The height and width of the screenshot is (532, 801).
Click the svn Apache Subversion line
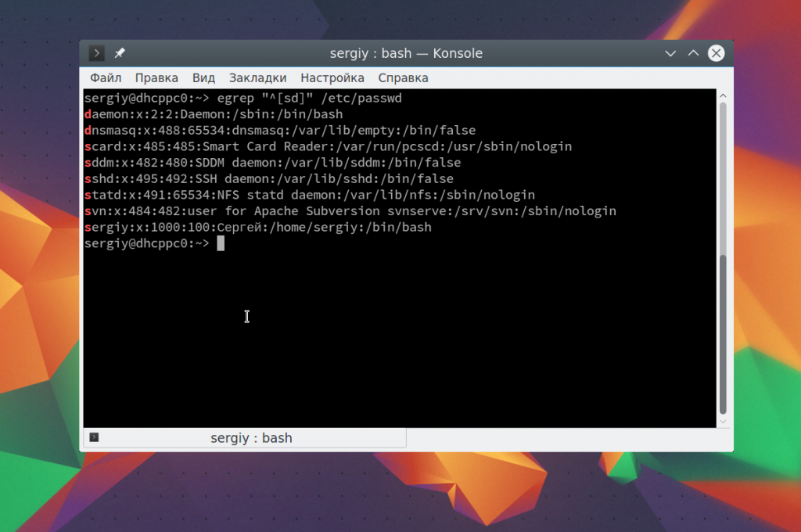click(x=350, y=211)
